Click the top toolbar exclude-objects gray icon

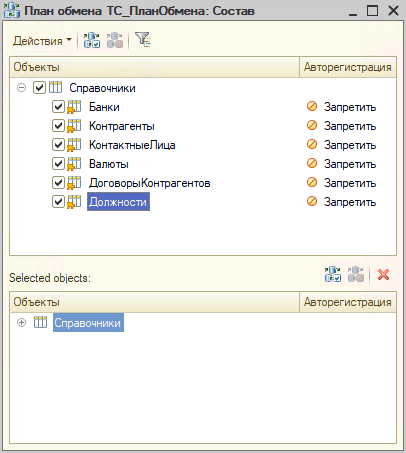(x=115, y=40)
